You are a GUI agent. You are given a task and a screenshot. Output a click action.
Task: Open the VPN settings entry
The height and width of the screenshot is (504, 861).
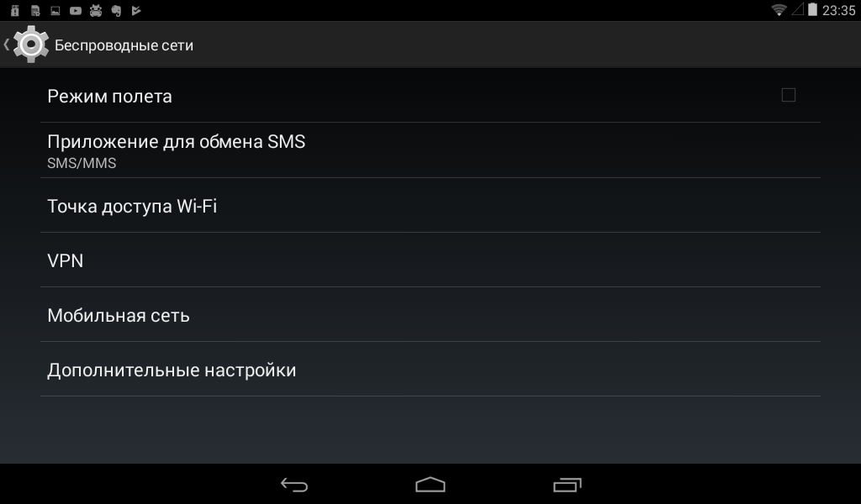pyautogui.click(x=430, y=260)
